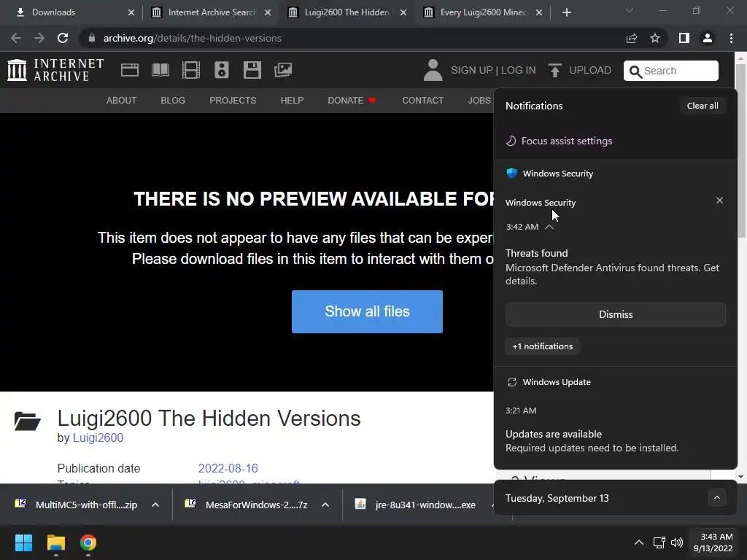Open HELP menu item
The height and width of the screenshot is (560, 747).
tap(292, 101)
